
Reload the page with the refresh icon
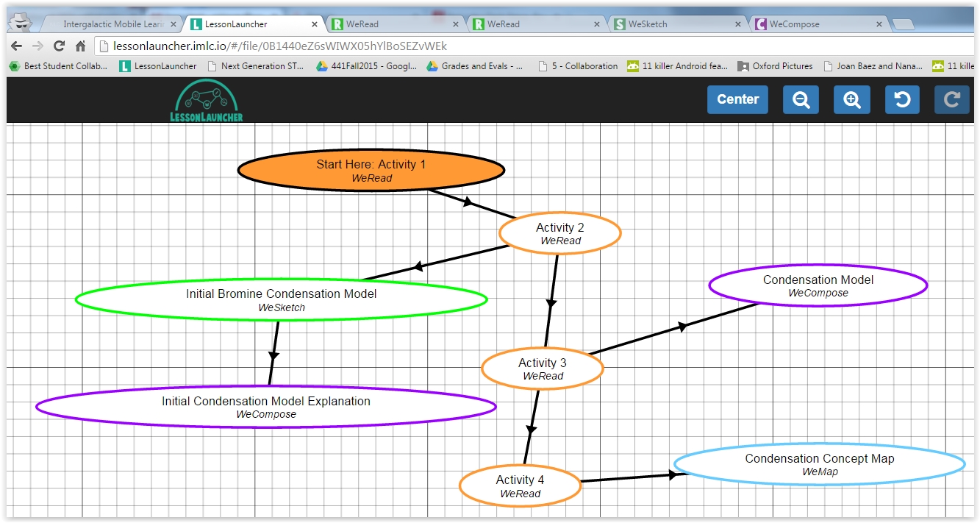(x=59, y=46)
